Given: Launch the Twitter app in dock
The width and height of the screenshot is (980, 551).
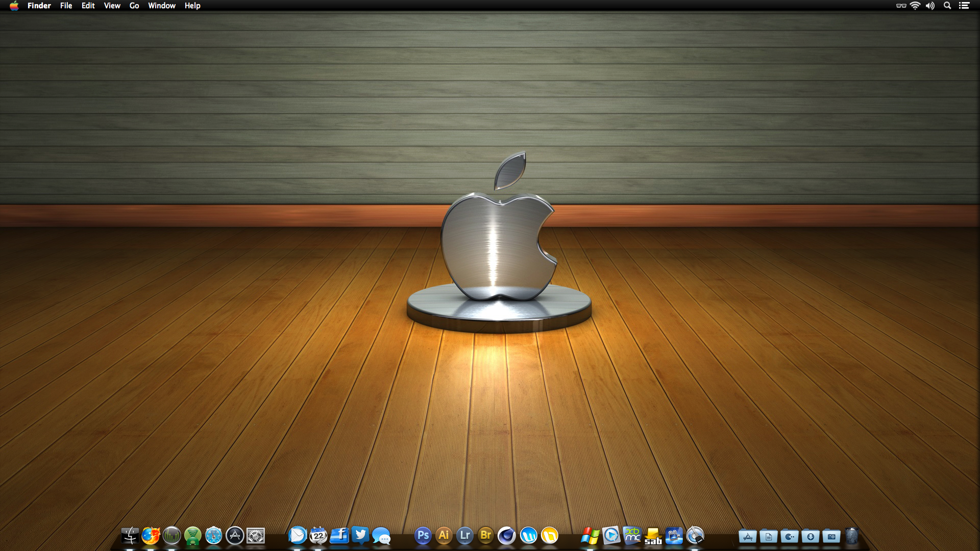Looking at the screenshot, I should [360, 536].
